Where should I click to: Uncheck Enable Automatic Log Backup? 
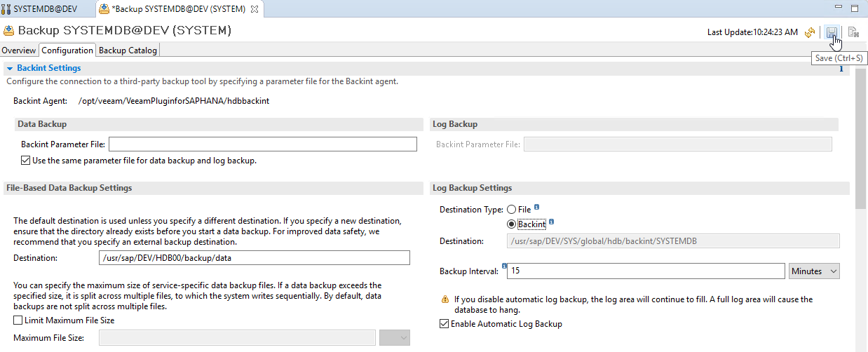[444, 324]
